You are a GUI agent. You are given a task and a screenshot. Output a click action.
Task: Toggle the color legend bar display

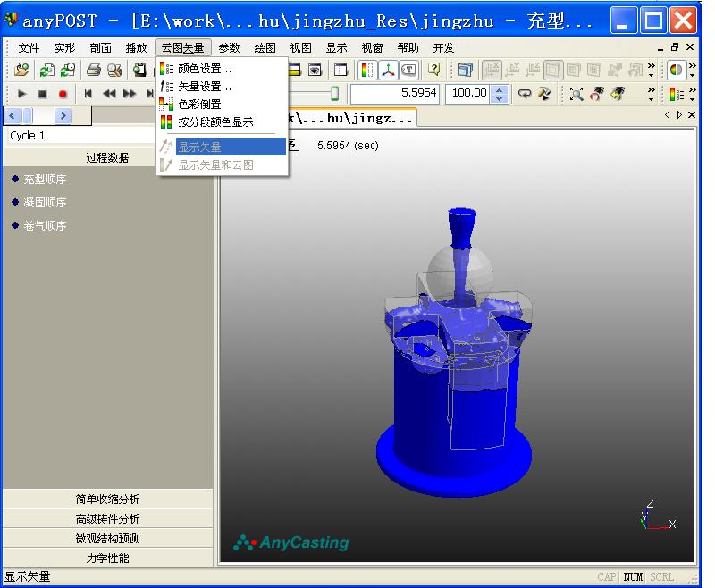point(367,70)
